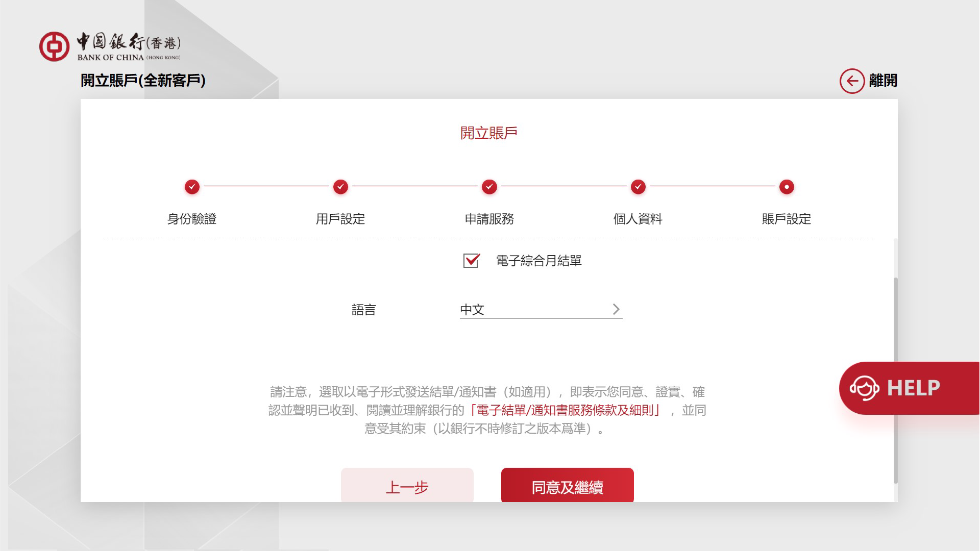Click the 電子綜合月結單 checkbox label
980x551 pixels.
[538, 261]
